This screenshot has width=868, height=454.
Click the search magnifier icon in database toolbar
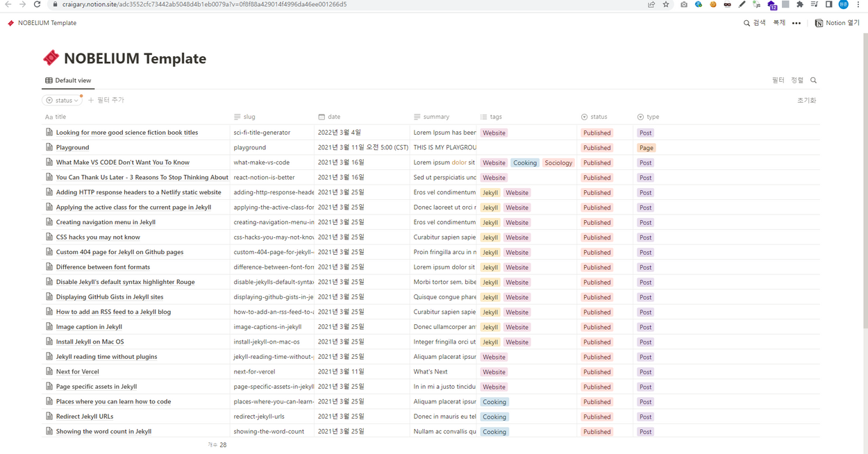coord(814,81)
